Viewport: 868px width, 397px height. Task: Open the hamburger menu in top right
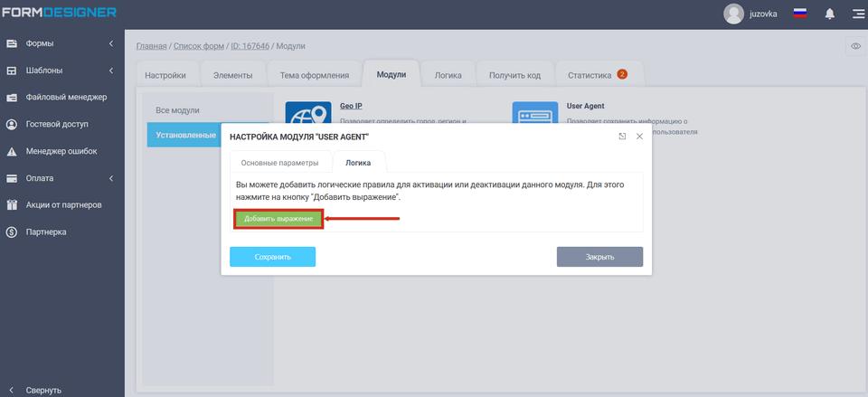[x=856, y=14]
